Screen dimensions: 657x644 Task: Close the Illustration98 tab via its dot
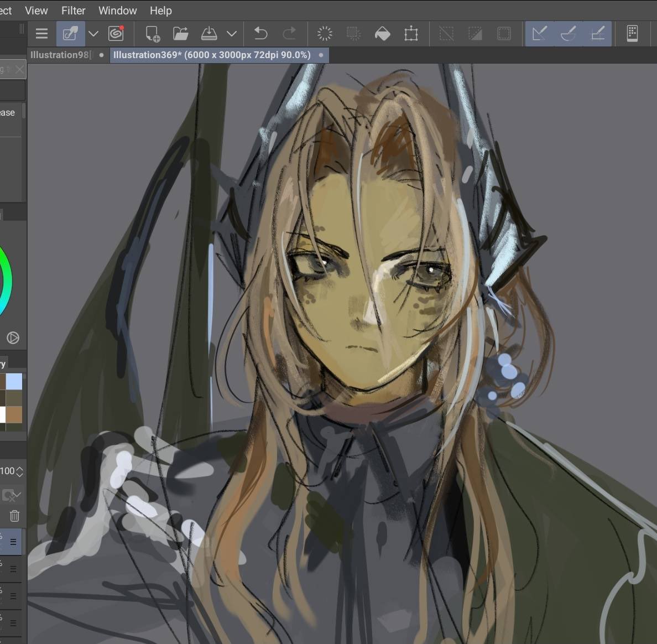click(101, 55)
